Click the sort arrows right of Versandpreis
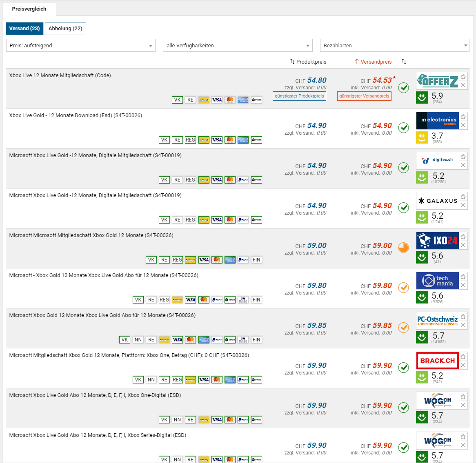476x463 pixels. click(404, 62)
